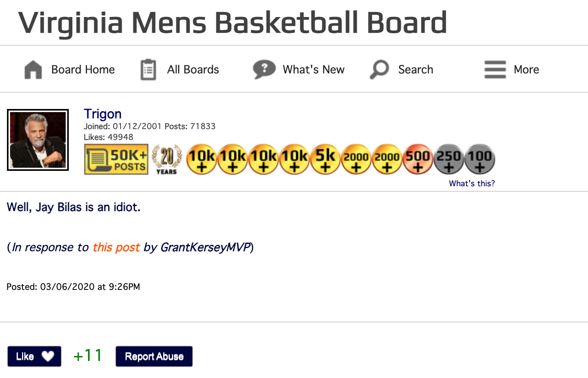This screenshot has width=588, height=378.
Task: Open the All Boards clipboard icon
Action: tap(148, 70)
